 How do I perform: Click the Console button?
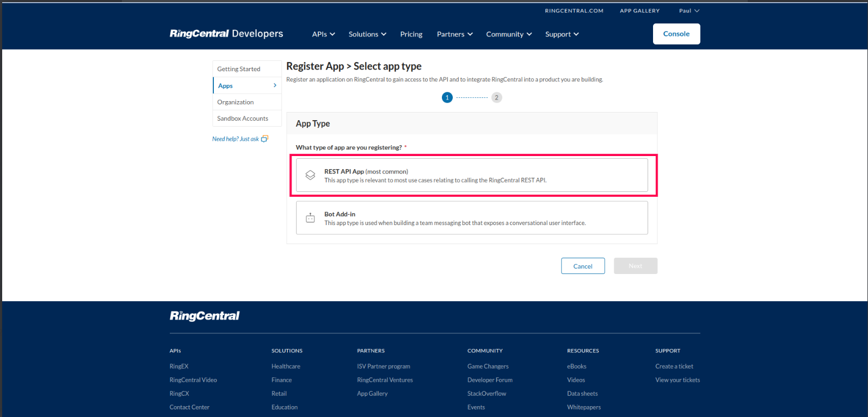676,34
